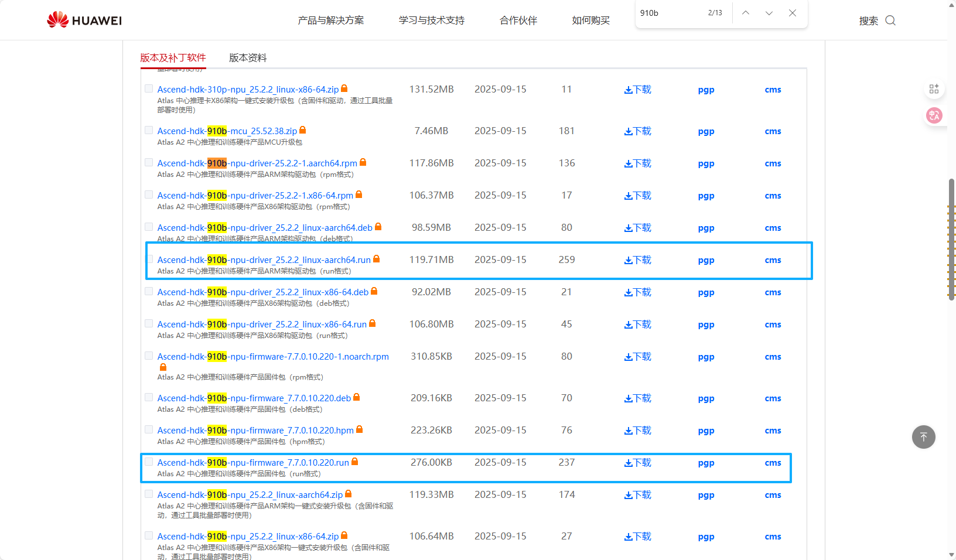956x560 pixels.
Task: Click the Huawei logo
Action: point(84,21)
